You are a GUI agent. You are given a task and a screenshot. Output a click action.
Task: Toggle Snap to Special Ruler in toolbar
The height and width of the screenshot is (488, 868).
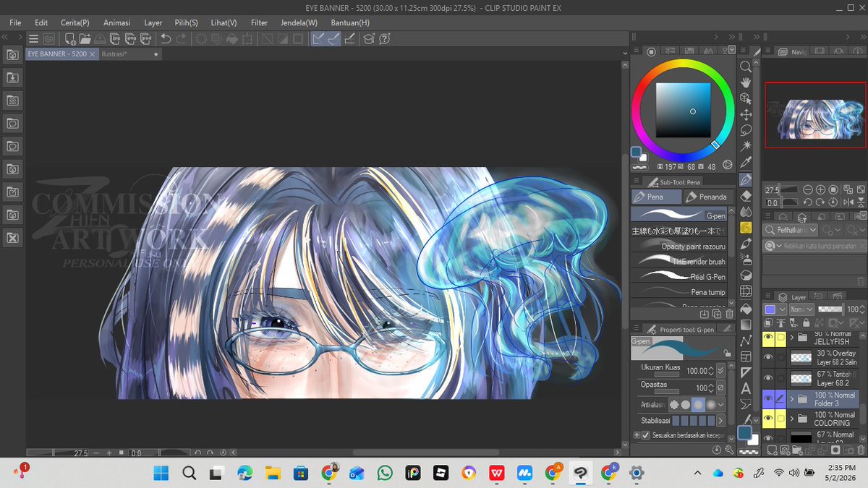click(333, 39)
